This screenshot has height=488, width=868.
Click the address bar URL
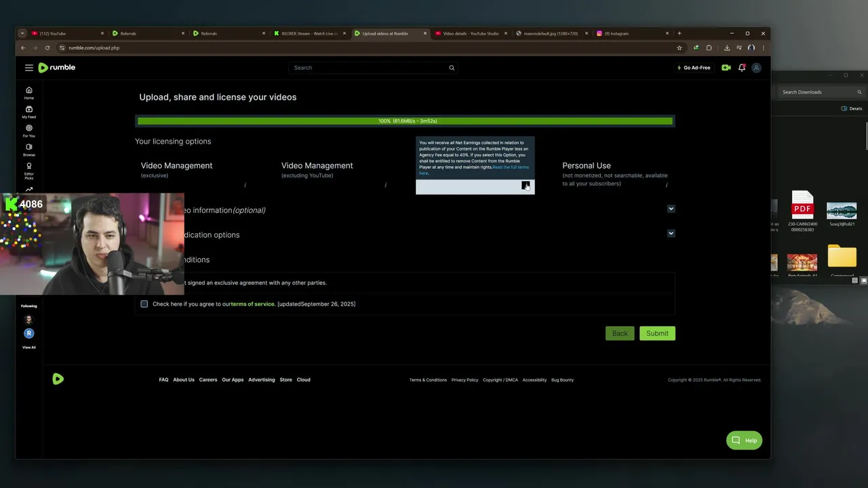coord(94,48)
